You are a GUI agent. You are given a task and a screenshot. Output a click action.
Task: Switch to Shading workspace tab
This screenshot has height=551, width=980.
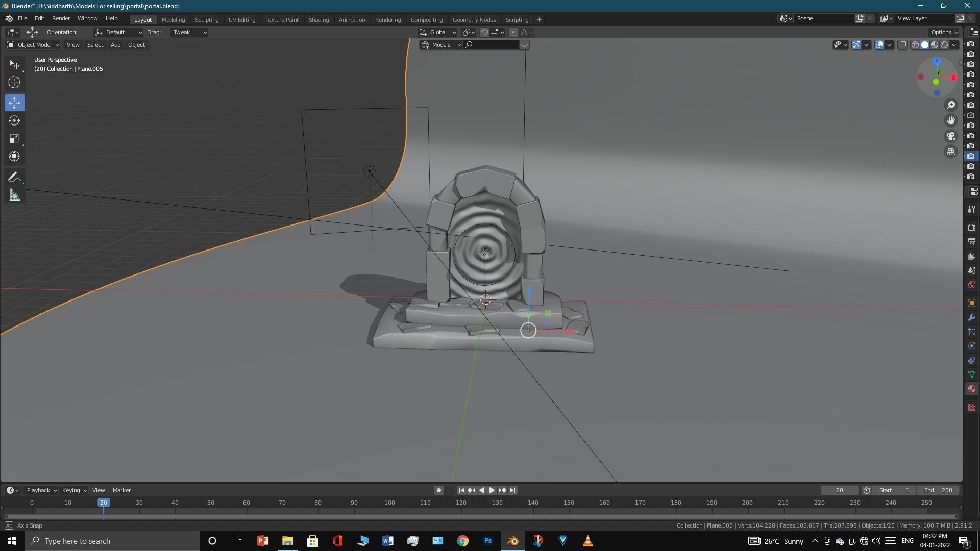coord(318,20)
